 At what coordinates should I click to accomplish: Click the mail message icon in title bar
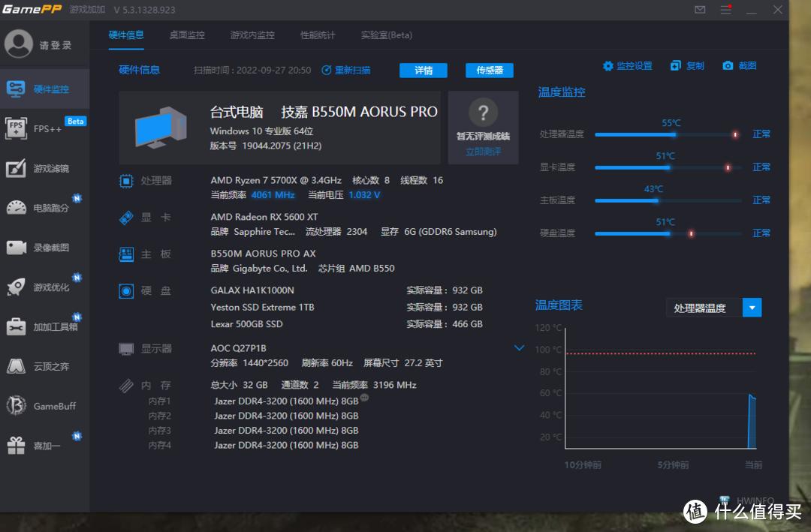pyautogui.click(x=700, y=9)
